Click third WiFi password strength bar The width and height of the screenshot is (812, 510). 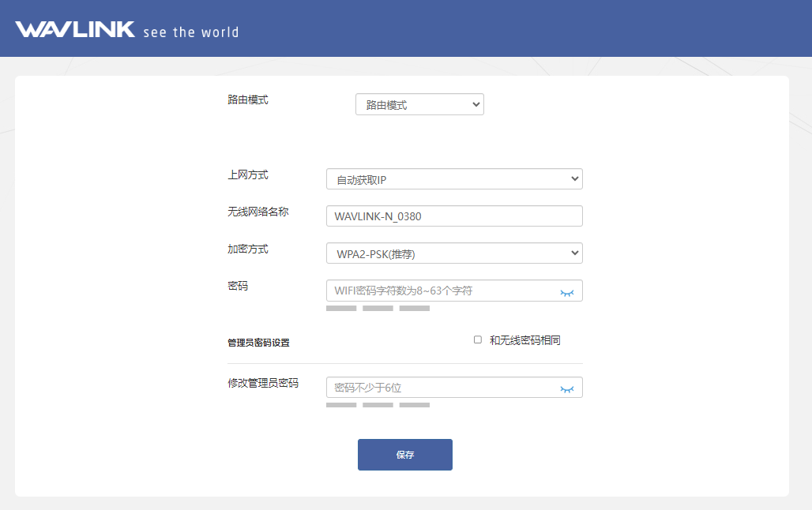[x=415, y=309]
